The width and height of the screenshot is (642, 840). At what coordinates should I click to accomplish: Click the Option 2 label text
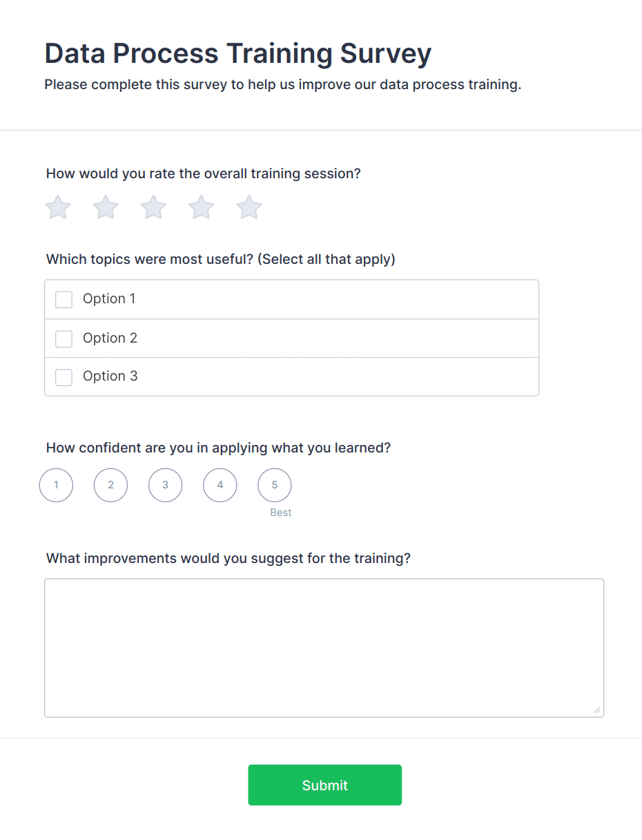tap(110, 338)
